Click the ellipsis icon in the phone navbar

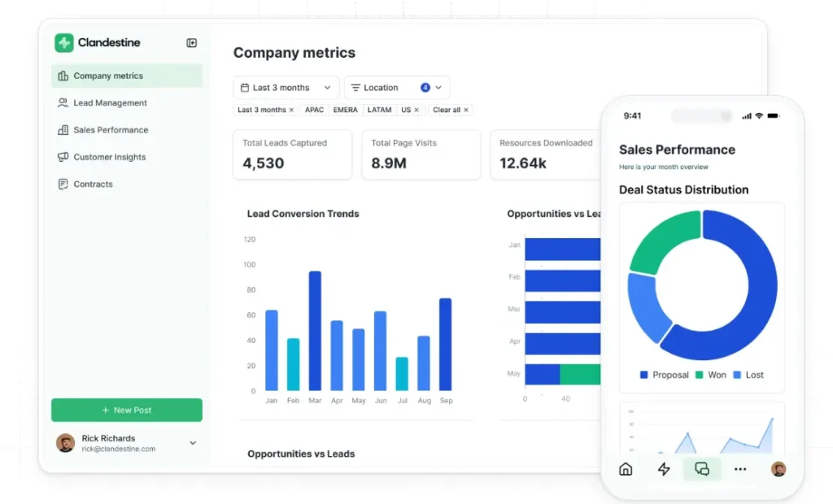click(x=739, y=469)
